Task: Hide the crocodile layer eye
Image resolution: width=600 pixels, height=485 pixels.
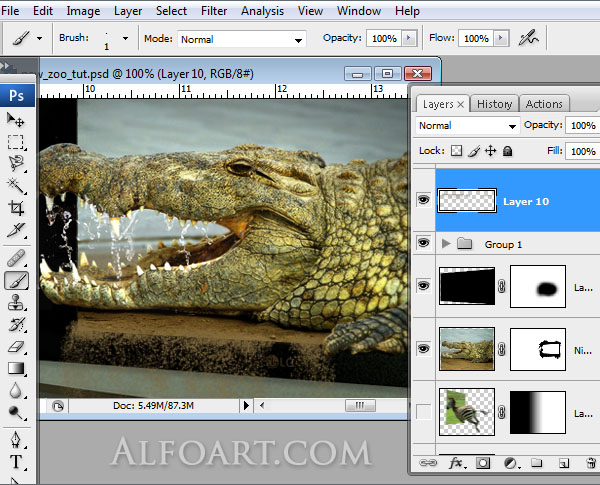Action: click(424, 348)
